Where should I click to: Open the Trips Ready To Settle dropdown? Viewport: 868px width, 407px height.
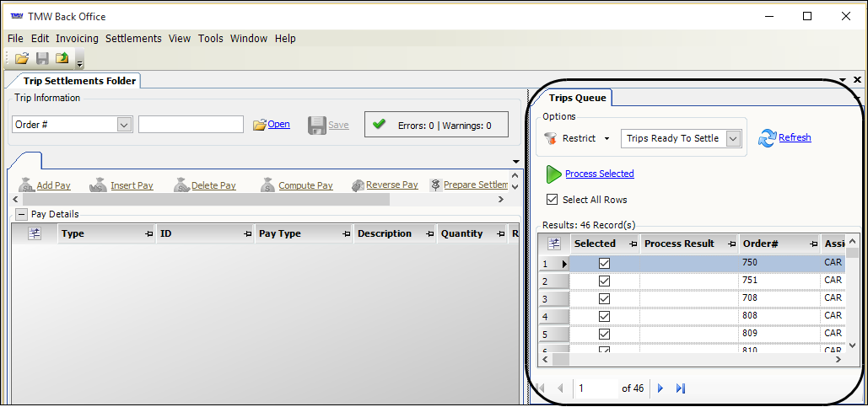pyautogui.click(x=733, y=139)
